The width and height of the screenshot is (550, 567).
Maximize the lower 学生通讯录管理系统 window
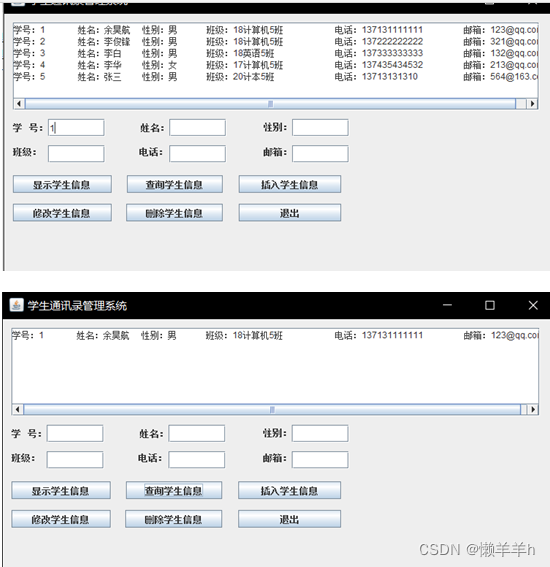coord(490,305)
